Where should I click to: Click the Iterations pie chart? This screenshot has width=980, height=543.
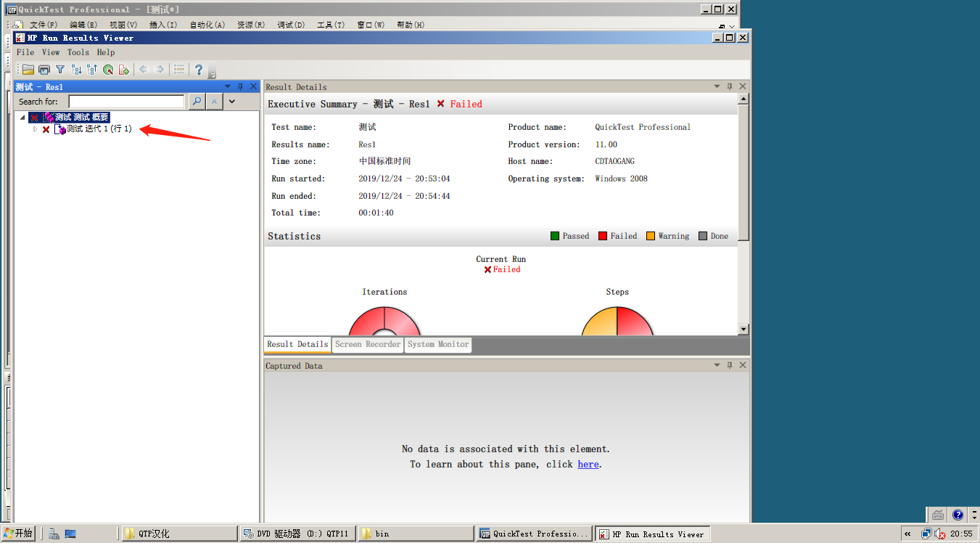click(x=384, y=321)
